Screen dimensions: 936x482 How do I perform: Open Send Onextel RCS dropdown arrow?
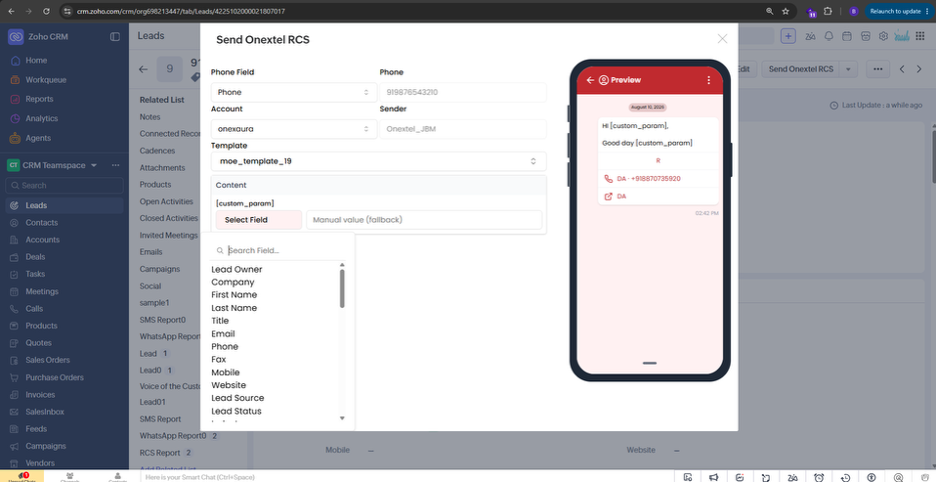click(848, 69)
